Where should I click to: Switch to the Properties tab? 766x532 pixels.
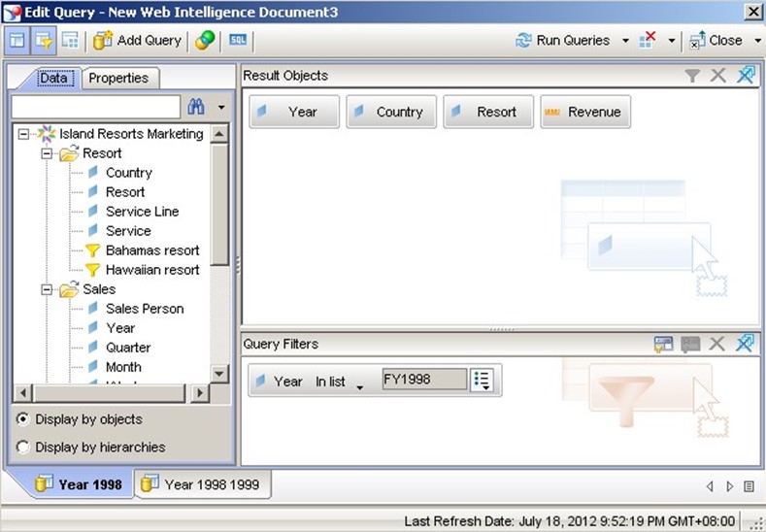pos(118,78)
